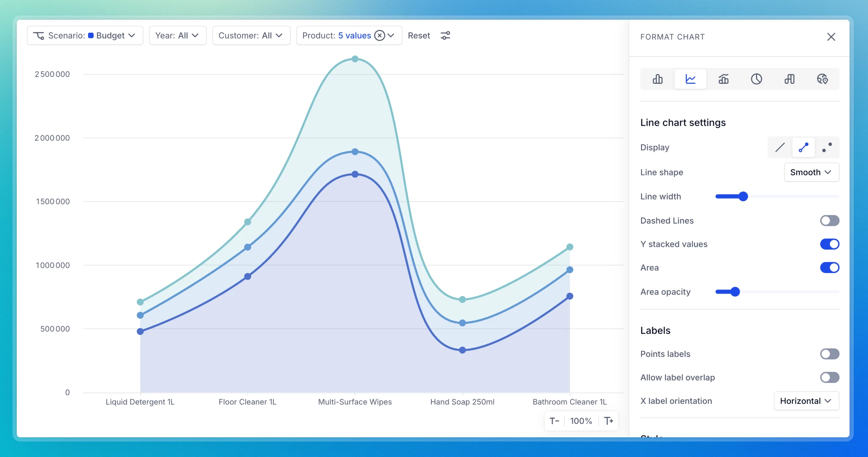Turn off Y stacked values
The width and height of the screenshot is (868, 457).
829,244
